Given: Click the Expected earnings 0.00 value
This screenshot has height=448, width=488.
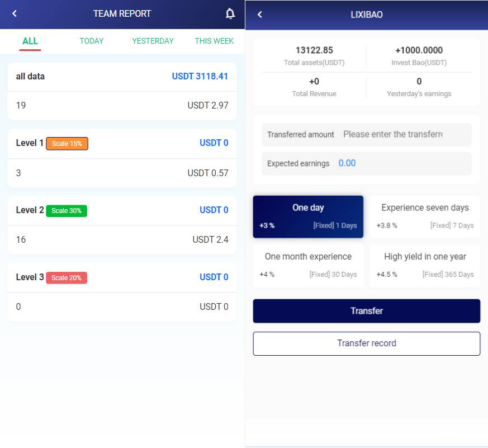Looking at the screenshot, I should [x=347, y=163].
